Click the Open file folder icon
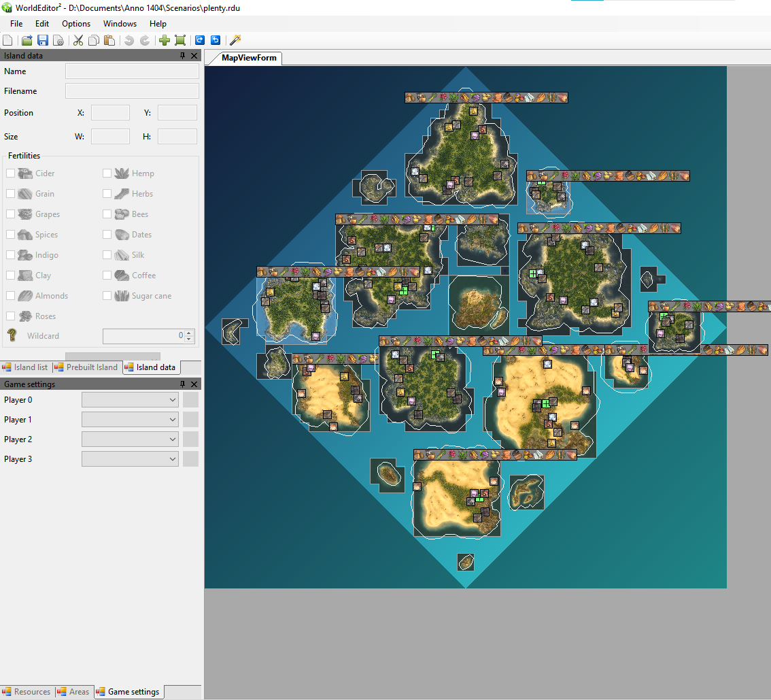Viewport: 771px width, 700px height. point(27,40)
